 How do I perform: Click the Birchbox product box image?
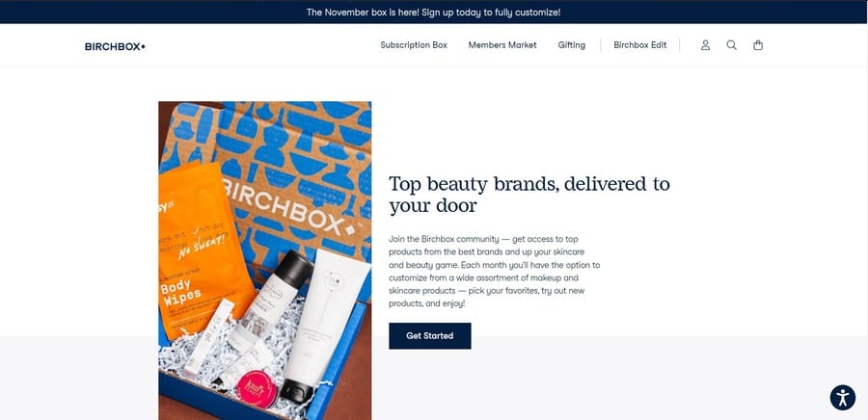264,260
